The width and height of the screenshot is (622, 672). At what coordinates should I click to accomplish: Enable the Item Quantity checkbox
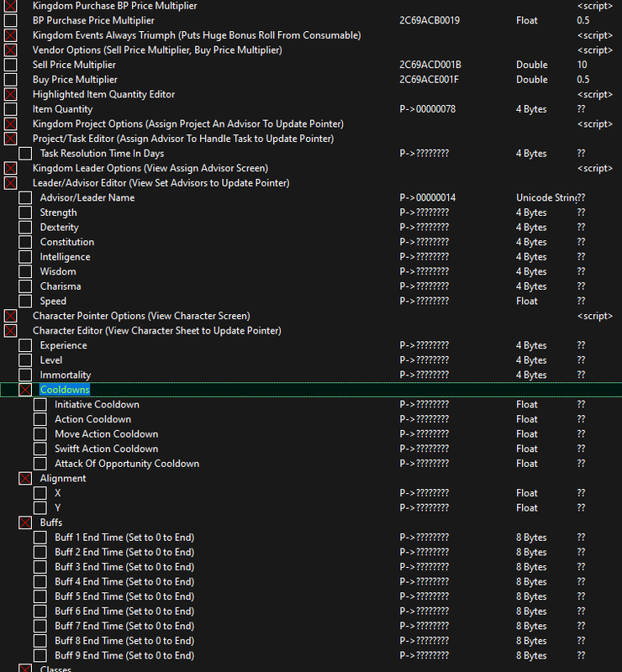[x=11, y=109]
